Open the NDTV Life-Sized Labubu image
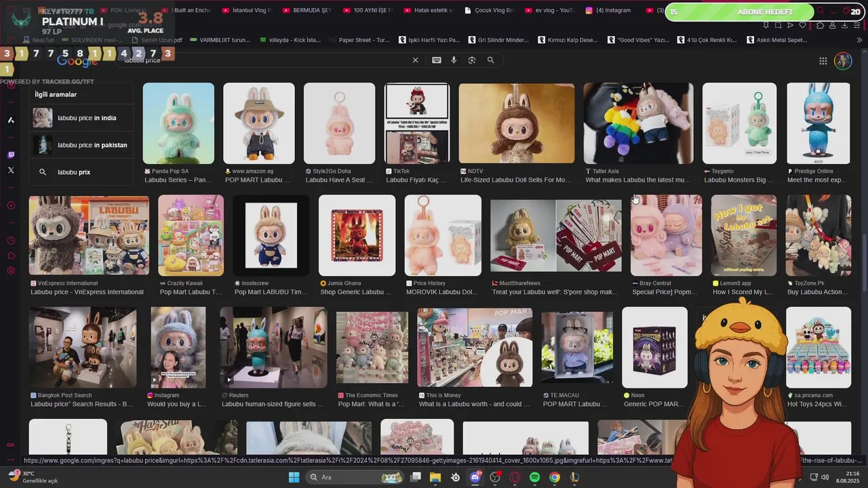 click(x=517, y=123)
